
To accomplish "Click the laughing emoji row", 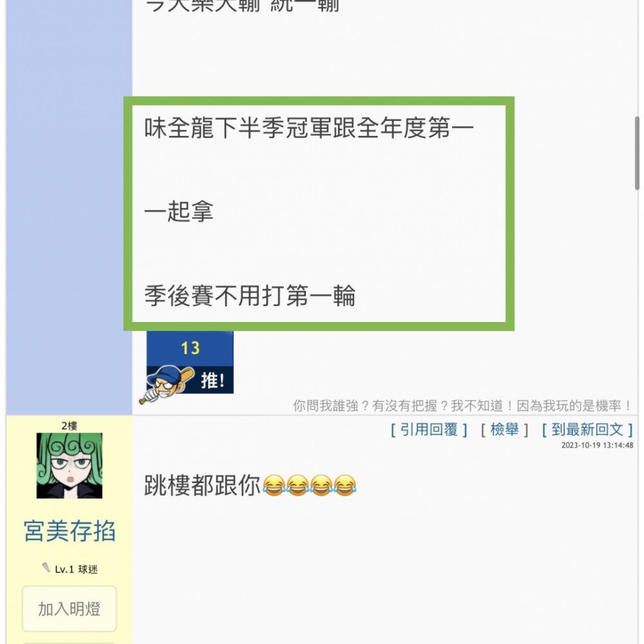I will click(x=309, y=485).
